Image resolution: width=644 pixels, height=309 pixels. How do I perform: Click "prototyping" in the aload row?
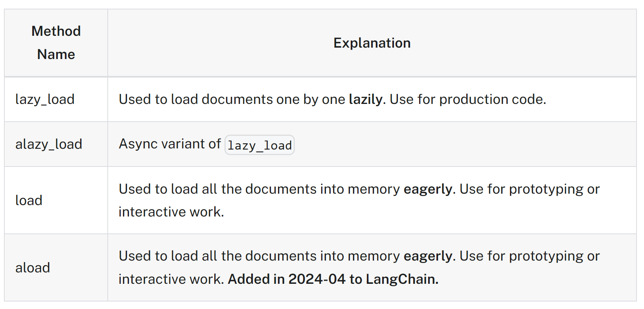[546, 256]
